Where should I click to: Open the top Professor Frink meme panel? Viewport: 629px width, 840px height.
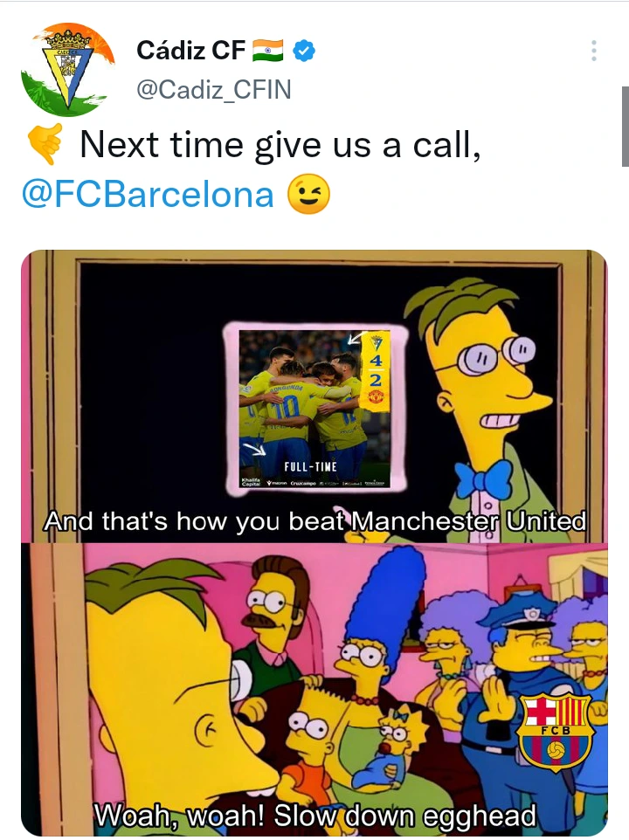pos(314,396)
